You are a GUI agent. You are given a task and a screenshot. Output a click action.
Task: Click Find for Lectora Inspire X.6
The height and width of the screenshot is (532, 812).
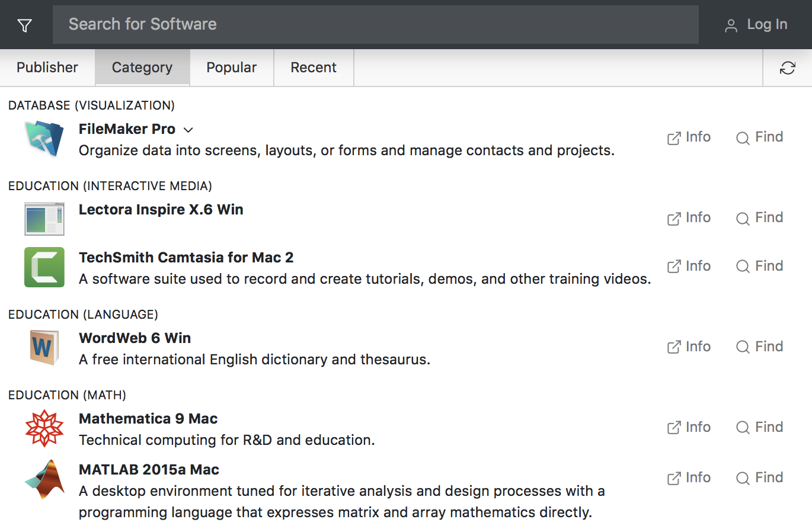759,217
